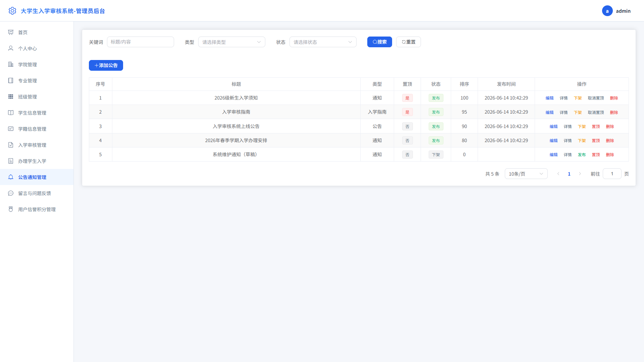
Task: Click the 学院管理 building icon
Action: click(11, 64)
